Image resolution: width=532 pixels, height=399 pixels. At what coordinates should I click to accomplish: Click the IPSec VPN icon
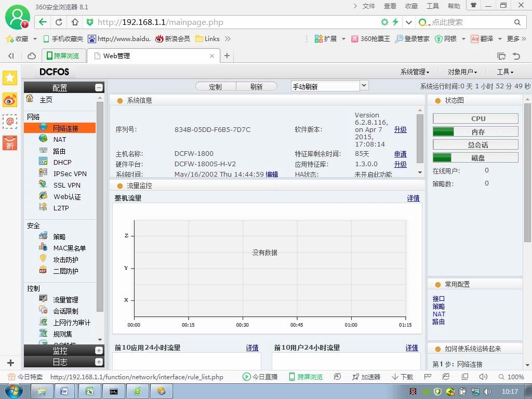click(43, 172)
